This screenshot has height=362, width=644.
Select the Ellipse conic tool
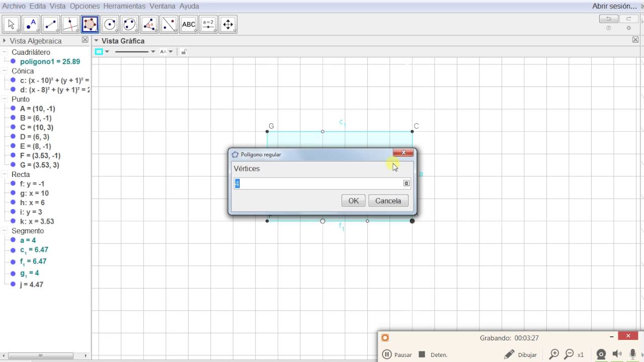[129, 24]
